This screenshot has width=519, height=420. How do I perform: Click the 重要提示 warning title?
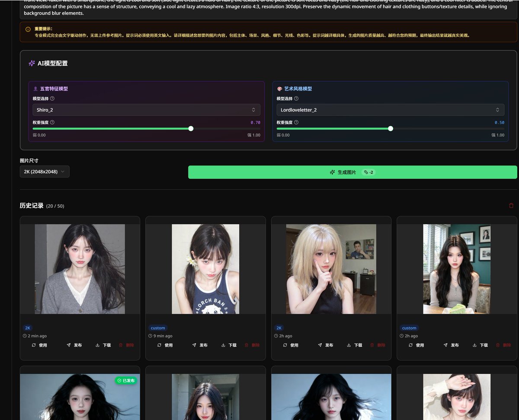(43, 29)
